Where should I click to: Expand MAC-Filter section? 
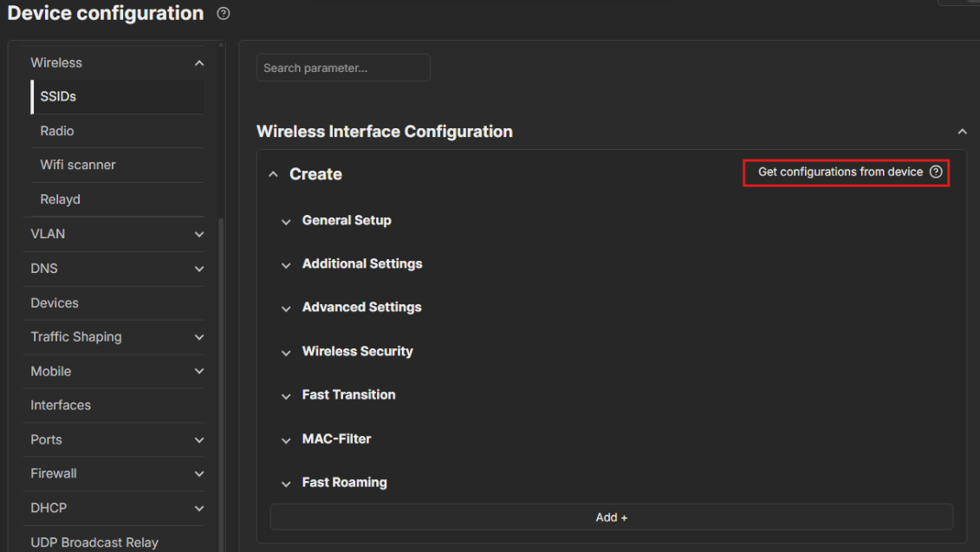(286, 440)
